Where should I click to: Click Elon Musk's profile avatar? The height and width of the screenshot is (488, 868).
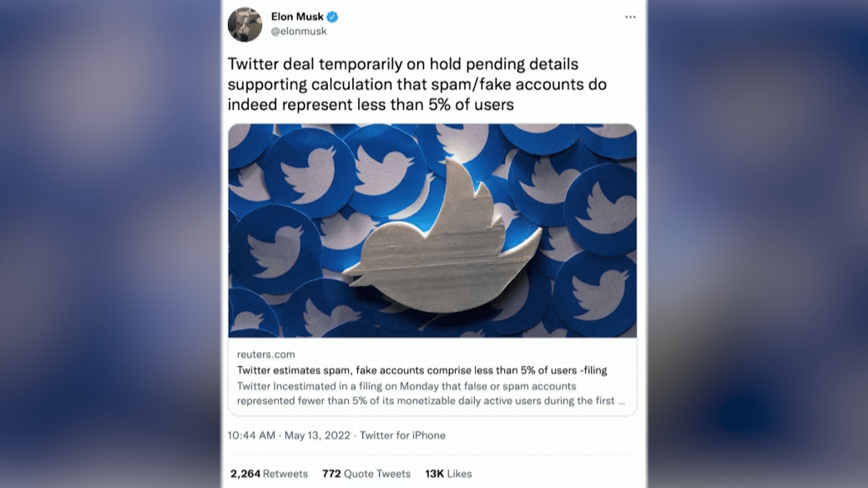click(x=245, y=24)
